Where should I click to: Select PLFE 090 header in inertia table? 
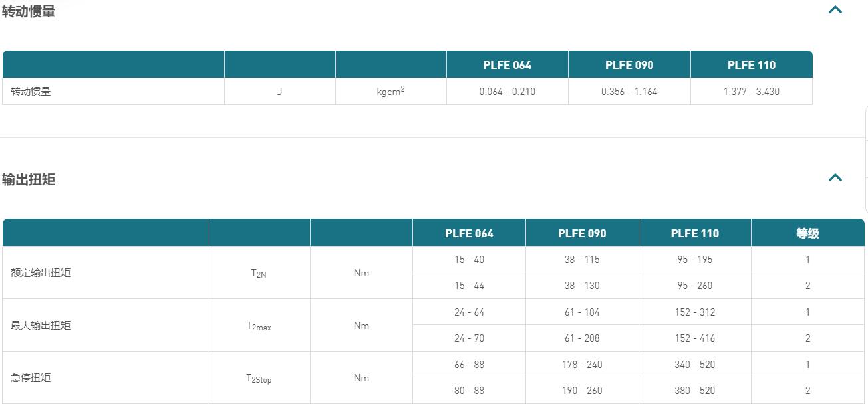(x=629, y=65)
